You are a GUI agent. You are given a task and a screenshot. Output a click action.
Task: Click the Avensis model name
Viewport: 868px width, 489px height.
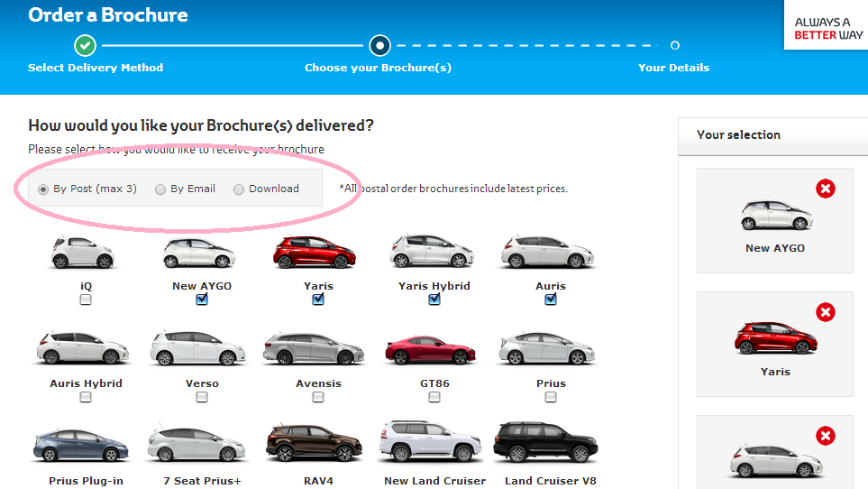318,383
